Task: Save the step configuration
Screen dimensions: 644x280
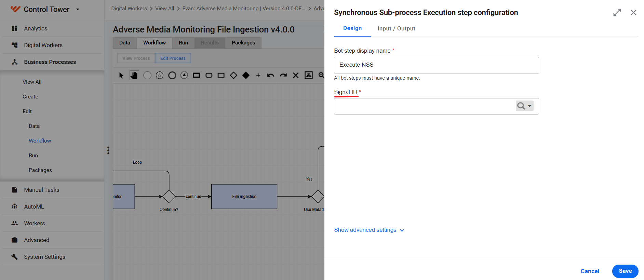Action: click(625, 271)
